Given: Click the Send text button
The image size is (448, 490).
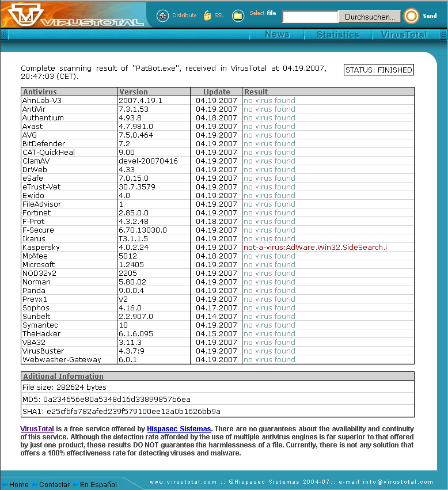Looking at the screenshot, I should [430, 16].
